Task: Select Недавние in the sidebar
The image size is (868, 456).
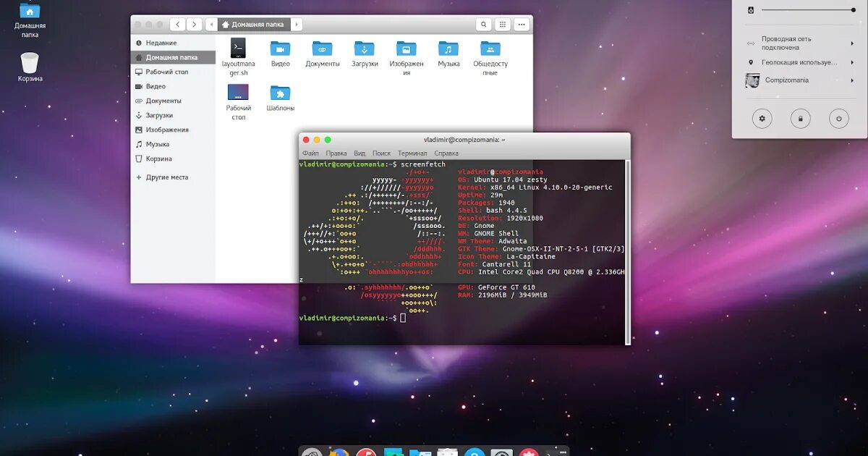Action: [x=173, y=43]
